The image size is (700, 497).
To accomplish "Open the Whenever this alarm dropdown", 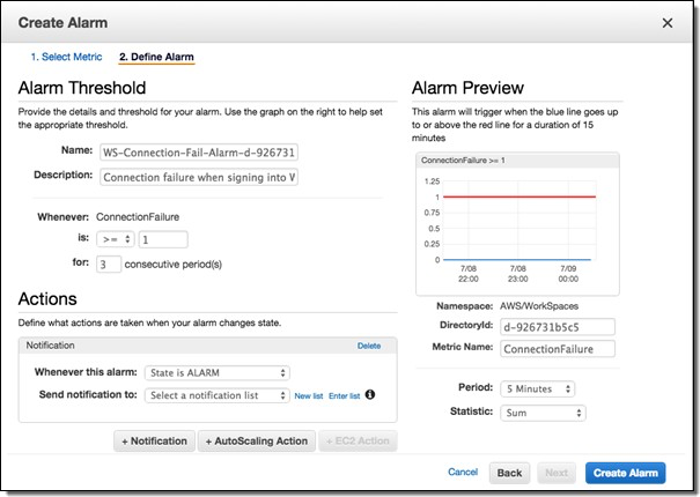I will pyautogui.click(x=217, y=373).
